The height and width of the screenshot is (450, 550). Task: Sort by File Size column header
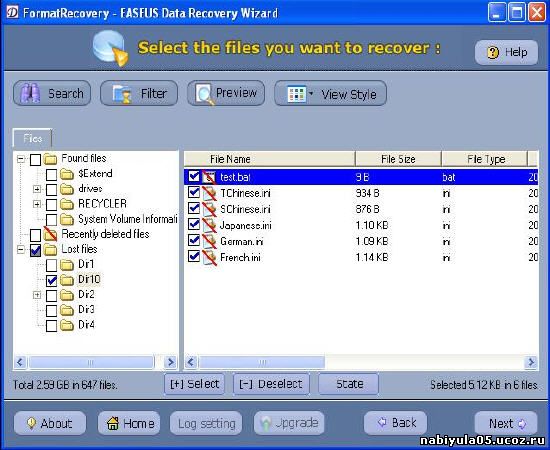click(x=398, y=159)
